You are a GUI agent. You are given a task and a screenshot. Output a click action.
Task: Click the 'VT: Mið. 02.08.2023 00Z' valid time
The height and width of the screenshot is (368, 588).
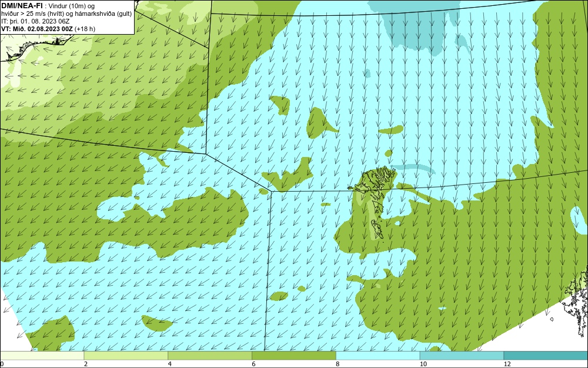tap(36, 29)
